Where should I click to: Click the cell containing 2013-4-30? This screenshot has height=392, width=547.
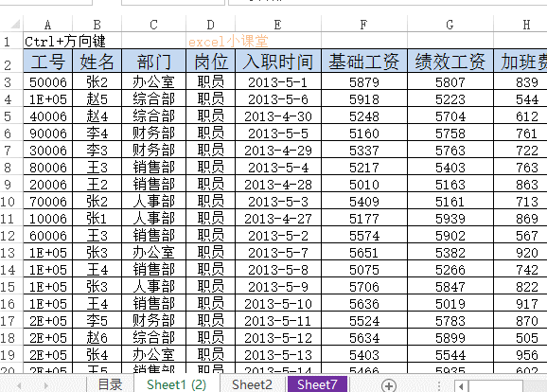[278, 116]
